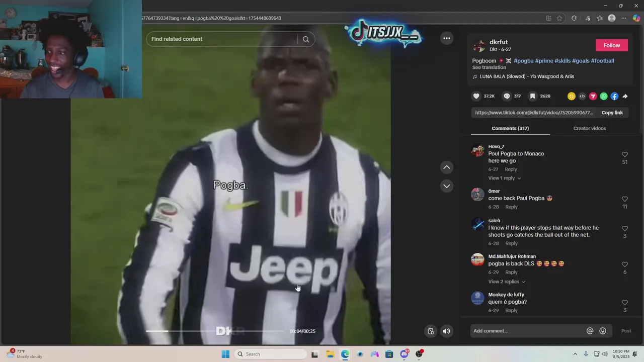644x362 pixels.
Task: Mute the video sound
Action: [x=446, y=331]
